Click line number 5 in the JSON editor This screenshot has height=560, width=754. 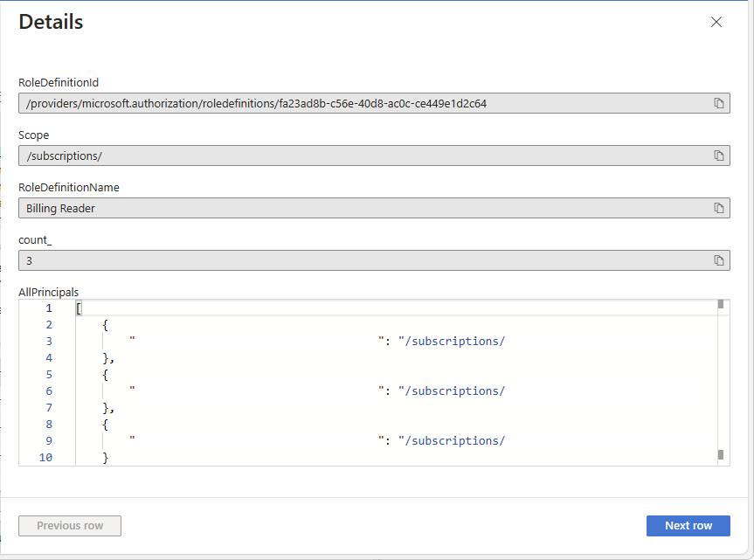(x=48, y=375)
